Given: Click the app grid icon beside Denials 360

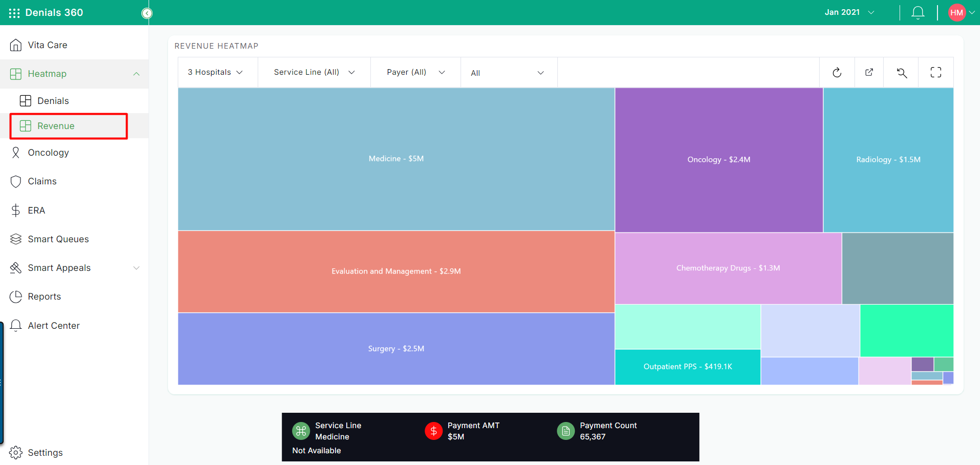Looking at the screenshot, I should point(14,12).
